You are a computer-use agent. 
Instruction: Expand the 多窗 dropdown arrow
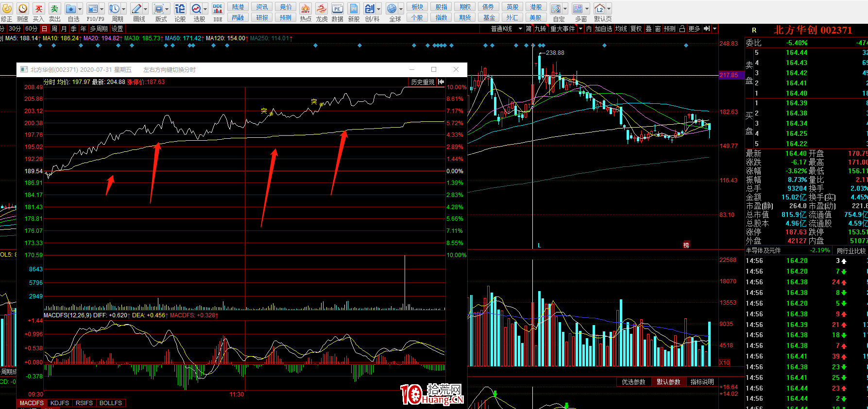(x=587, y=9)
